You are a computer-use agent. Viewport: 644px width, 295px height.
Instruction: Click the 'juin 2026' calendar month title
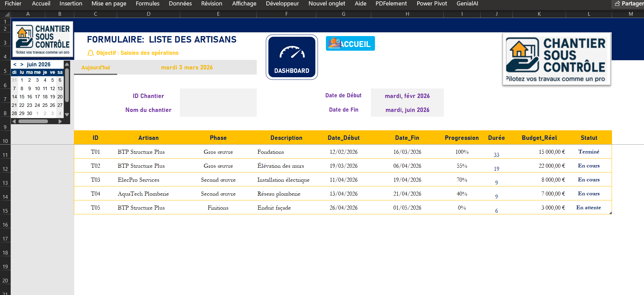click(x=39, y=64)
